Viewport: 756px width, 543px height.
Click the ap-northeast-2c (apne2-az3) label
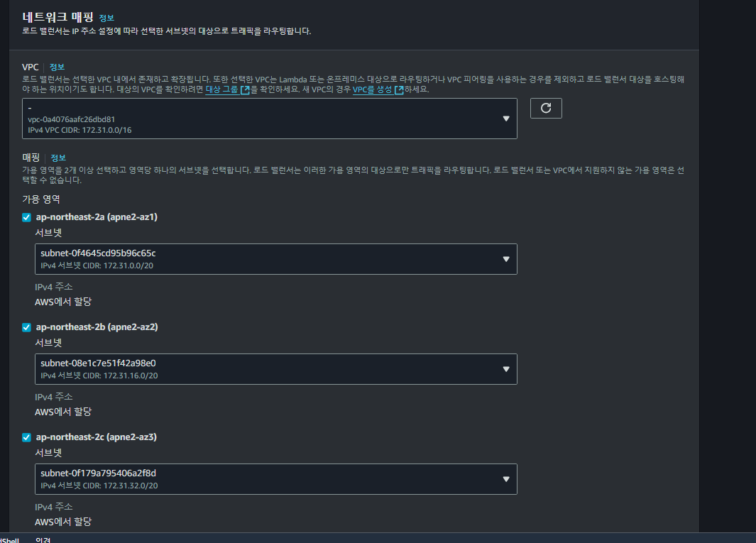coord(97,437)
